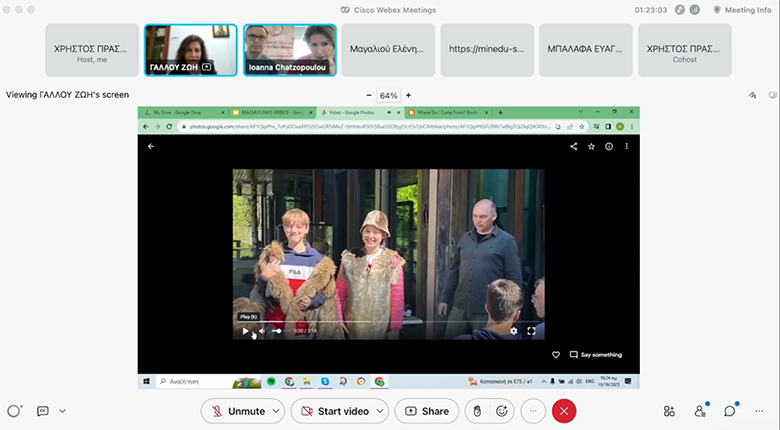Zoom in shared screen with plus button
The image size is (780, 430).
pyautogui.click(x=408, y=95)
